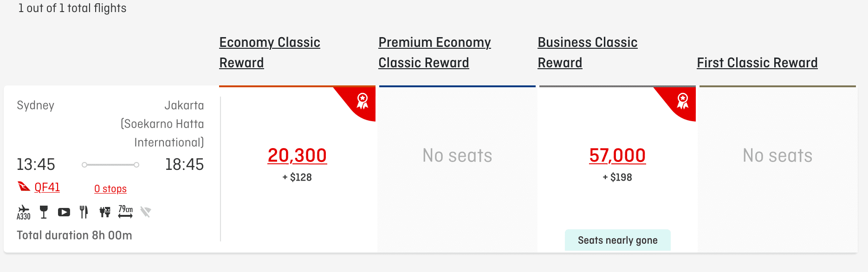Click the fork and knife meal icon
868x272 pixels.
click(84, 212)
